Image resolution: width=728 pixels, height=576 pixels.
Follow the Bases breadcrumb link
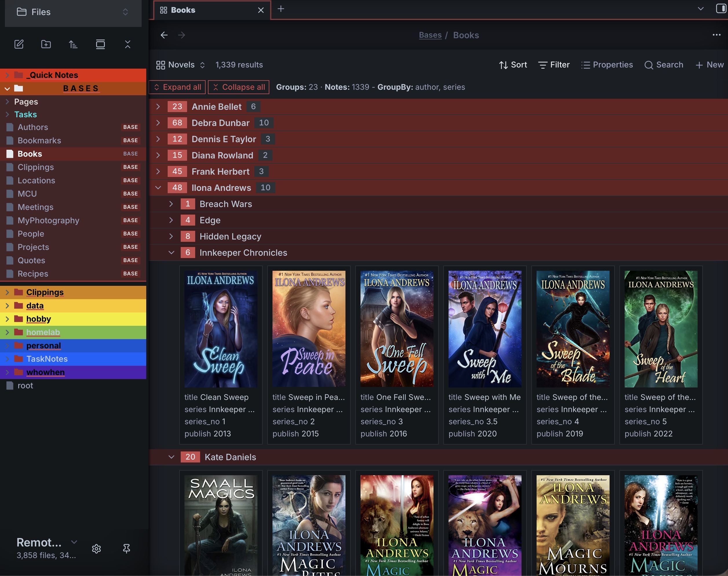430,35
